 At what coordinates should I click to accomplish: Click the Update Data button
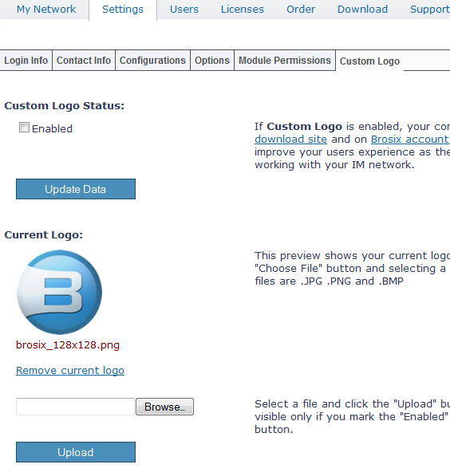76,189
